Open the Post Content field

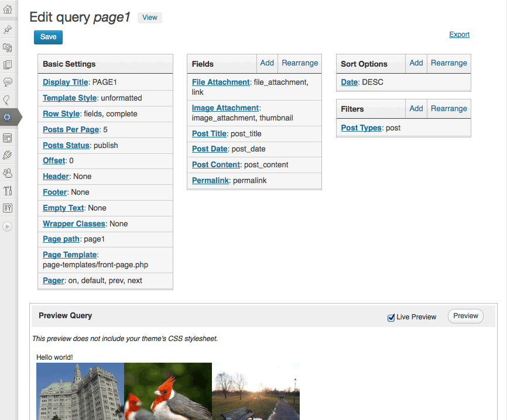[x=216, y=165]
